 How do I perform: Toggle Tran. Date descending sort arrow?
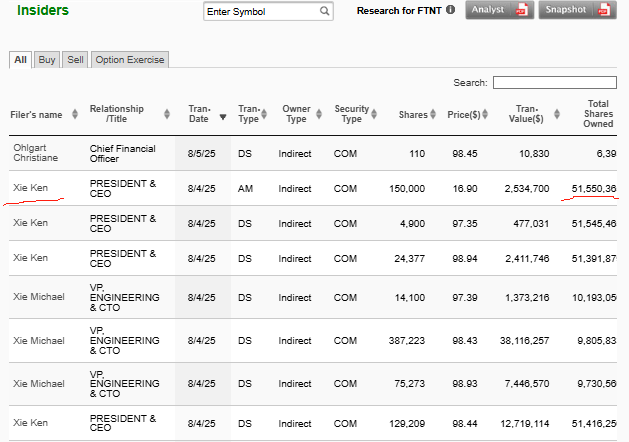[x=223, y=117]
